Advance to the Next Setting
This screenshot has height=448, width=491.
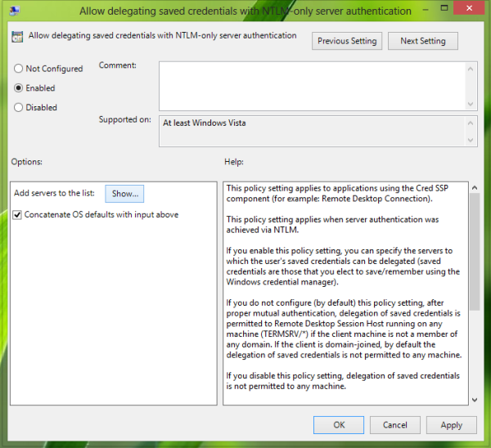coord(423,41)
